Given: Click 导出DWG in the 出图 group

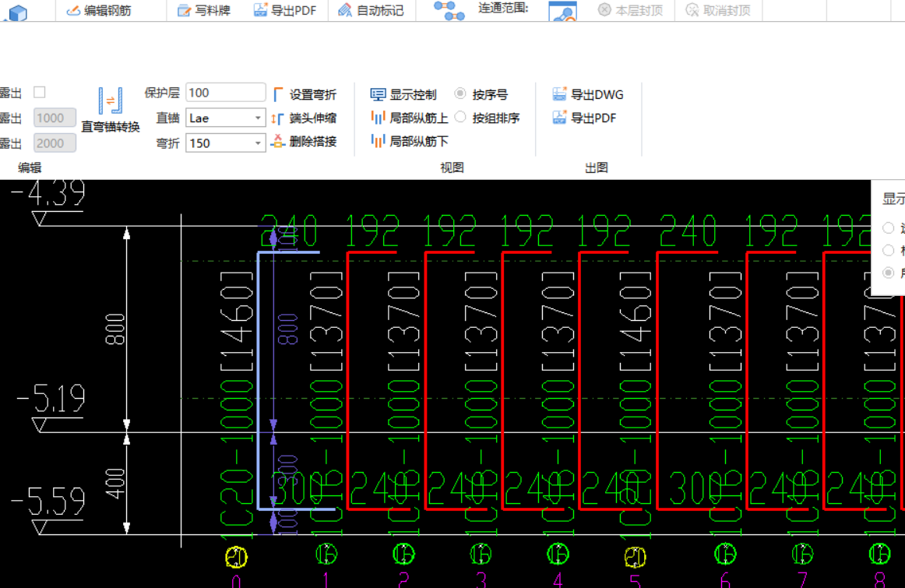Looking at the screenshot, I should coord(588,95).
